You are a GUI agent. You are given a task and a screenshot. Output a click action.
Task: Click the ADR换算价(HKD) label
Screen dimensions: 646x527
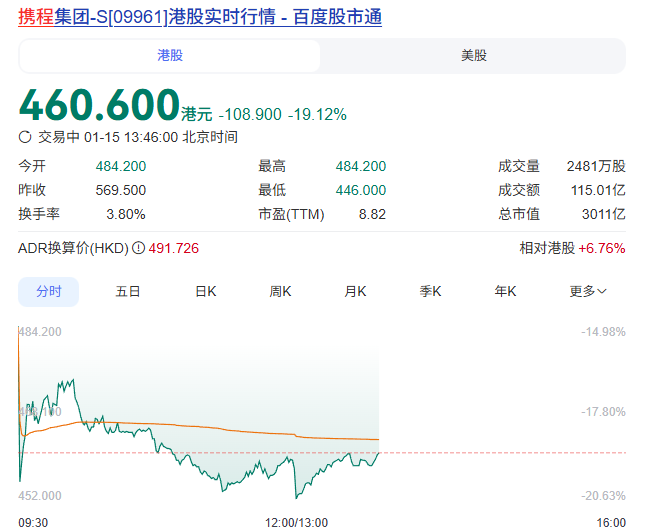(x=73, y=248)
